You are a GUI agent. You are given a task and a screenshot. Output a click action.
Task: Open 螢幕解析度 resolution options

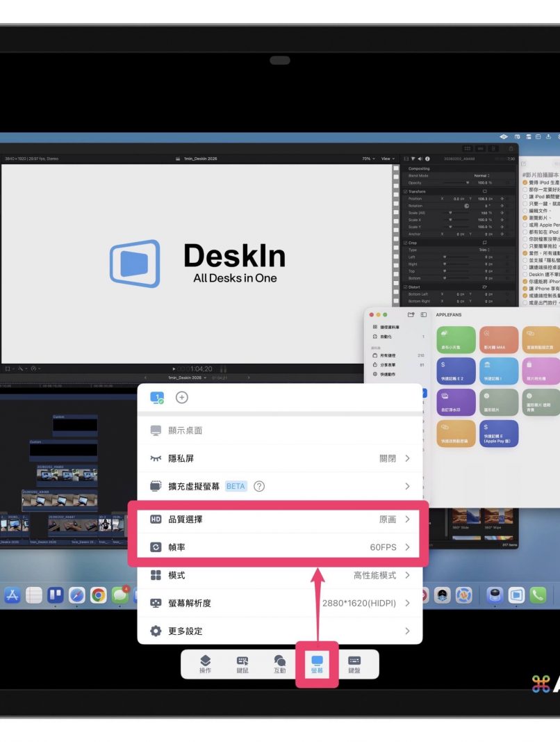pyautogui.click(x=279, y=603)
